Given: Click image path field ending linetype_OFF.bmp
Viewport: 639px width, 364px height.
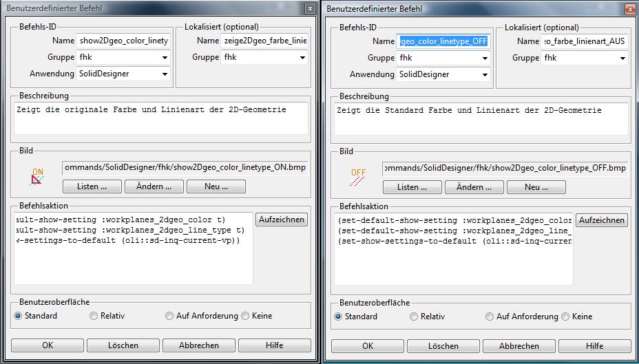Looking at the screenshot, I should point(505,168).
